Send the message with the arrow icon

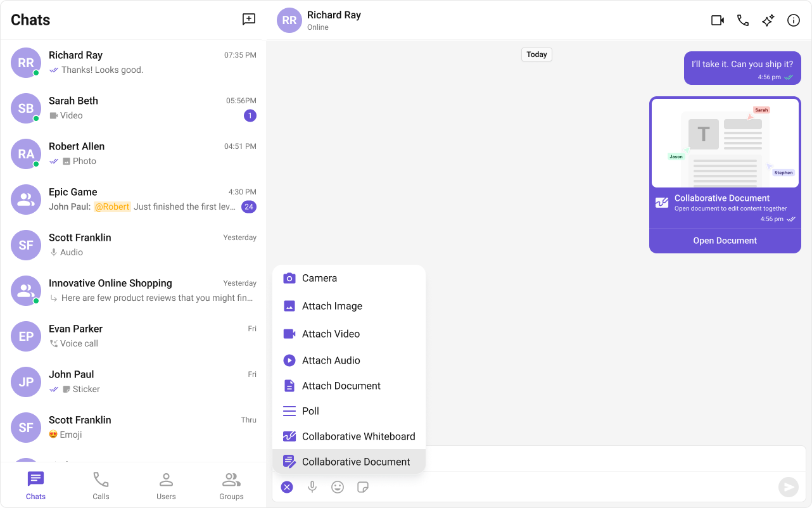(x=788, y=487)
